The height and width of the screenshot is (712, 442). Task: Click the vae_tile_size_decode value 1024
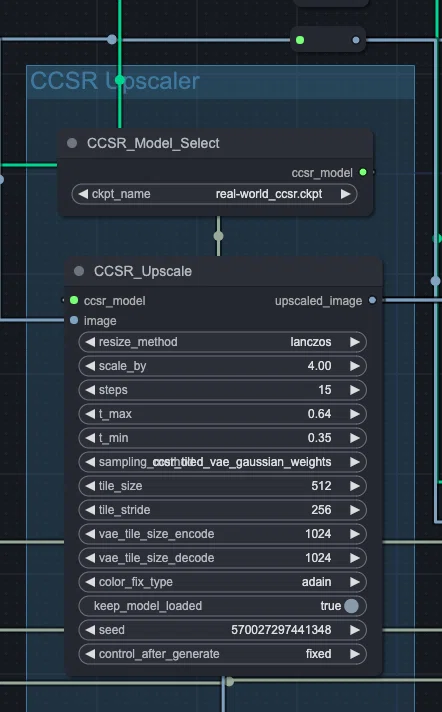coord(318,558)
